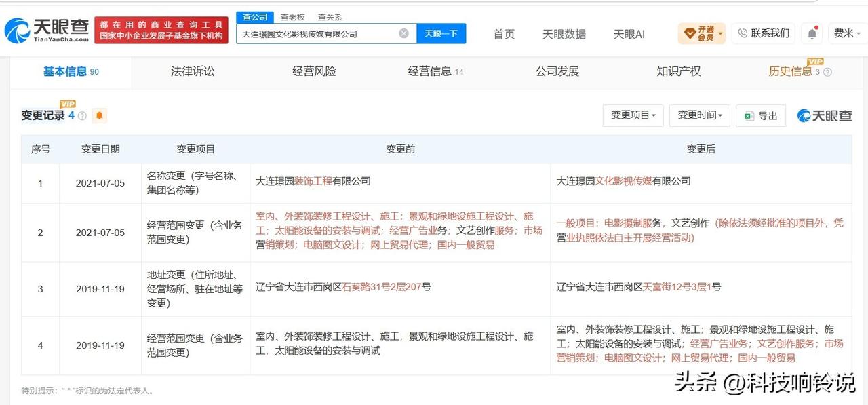Click the help icon next to 历史信息
The width and height of the screenshot is (868, 405).
pos(827,72)
